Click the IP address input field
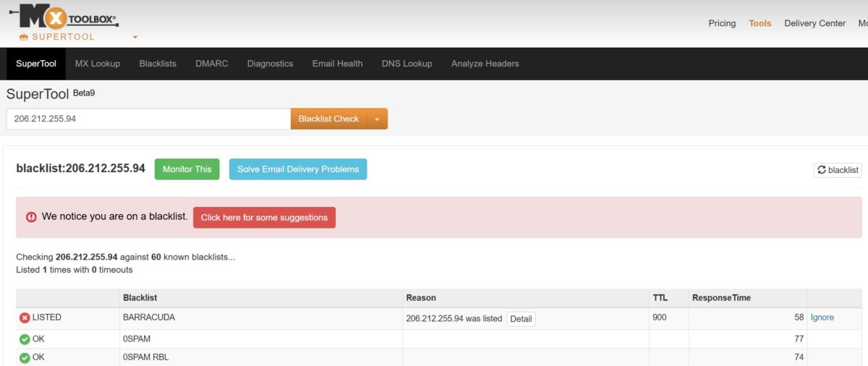The image size is (868, 366). click(148, 119)
